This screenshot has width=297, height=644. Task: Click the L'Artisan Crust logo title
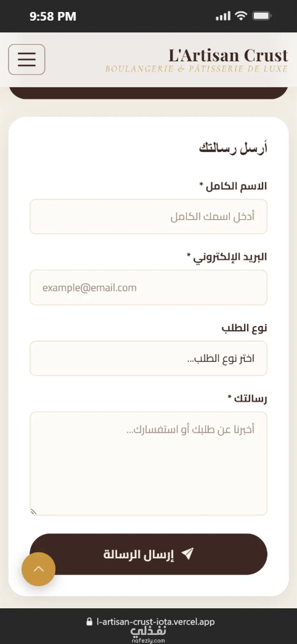click(228, 55)
